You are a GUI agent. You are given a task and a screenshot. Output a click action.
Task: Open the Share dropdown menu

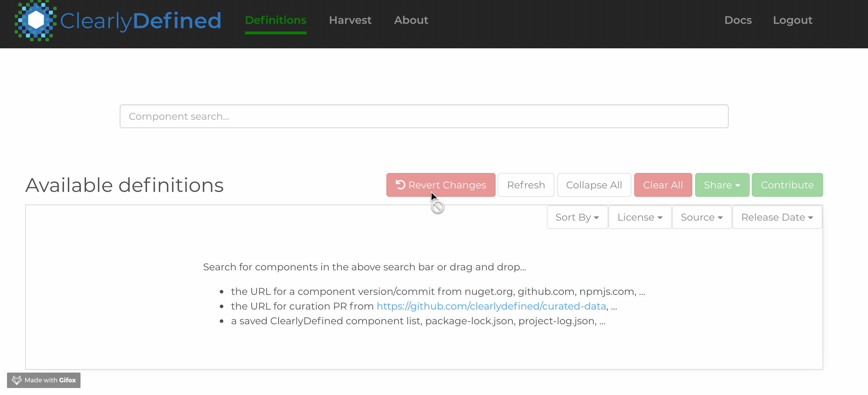tap(722, 185)
